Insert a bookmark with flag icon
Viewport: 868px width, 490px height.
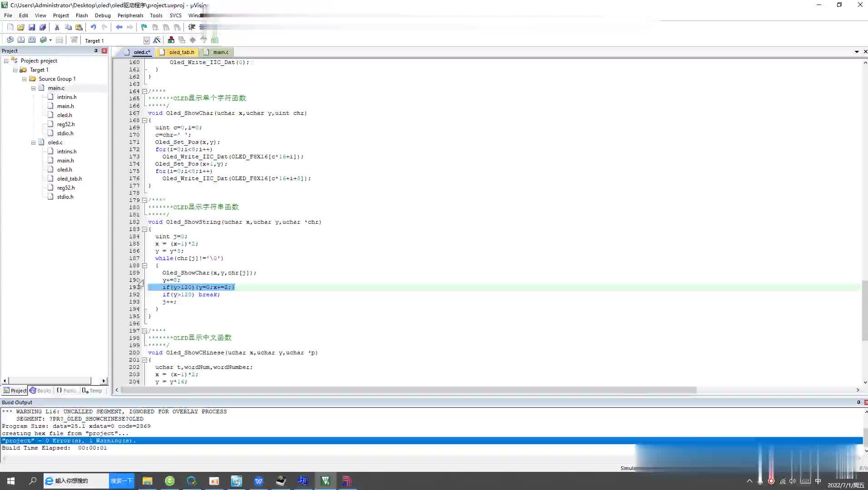click(144, 27)
